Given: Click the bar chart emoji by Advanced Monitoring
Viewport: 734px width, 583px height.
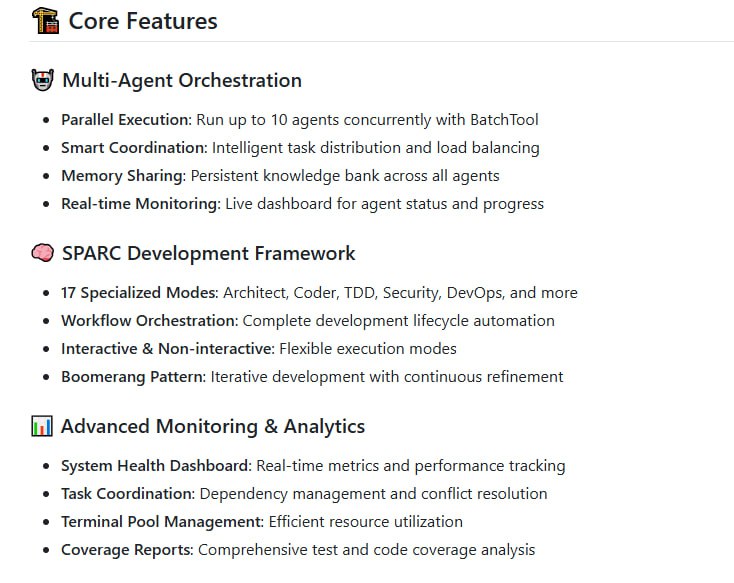Looking at the screenshot, I should [42, 426].
